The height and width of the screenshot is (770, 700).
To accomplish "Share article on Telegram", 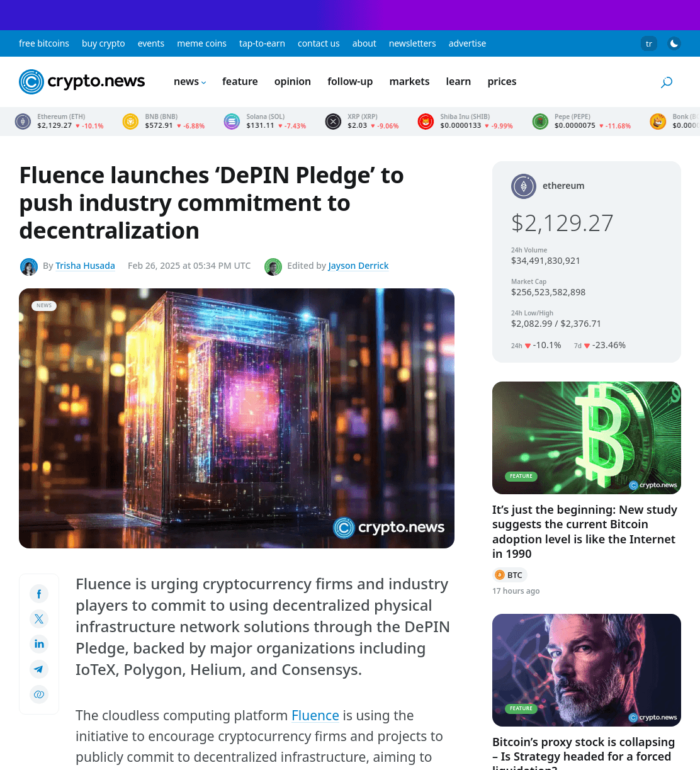I will [39, 669].
